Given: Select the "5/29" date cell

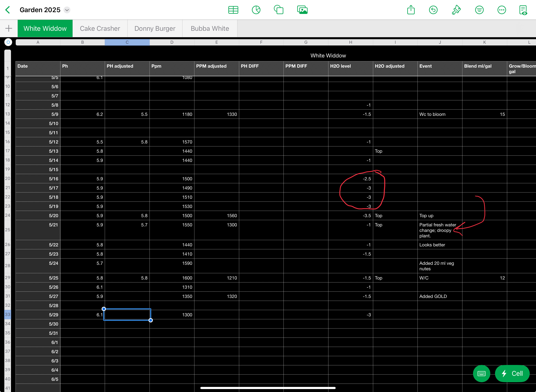Looking at the screenshot, I should pyautogui.click(x=38, y=315).
